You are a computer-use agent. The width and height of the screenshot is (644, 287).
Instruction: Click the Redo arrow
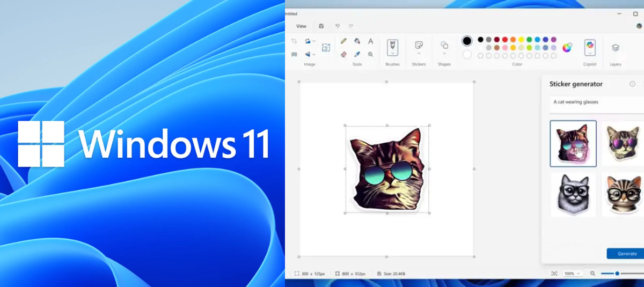pyautogui.click(x=351, y=26)
